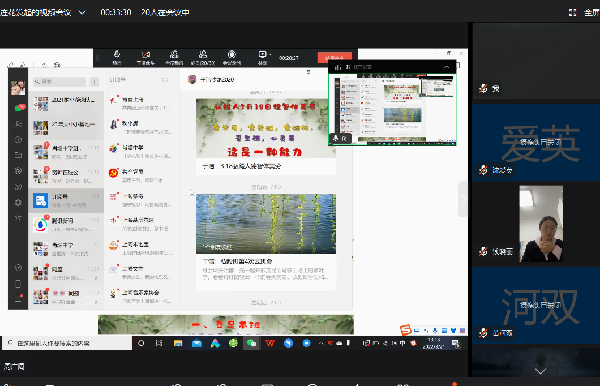Expand the participant panel side chevron
The width and height of the screenshot is (600, 386).
463,199
